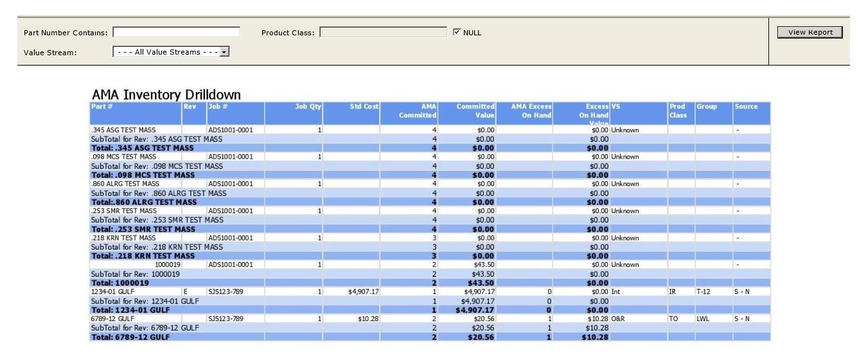
Task: Click Total:.860 ALRG TEST MASS row label
Action: 144,202
